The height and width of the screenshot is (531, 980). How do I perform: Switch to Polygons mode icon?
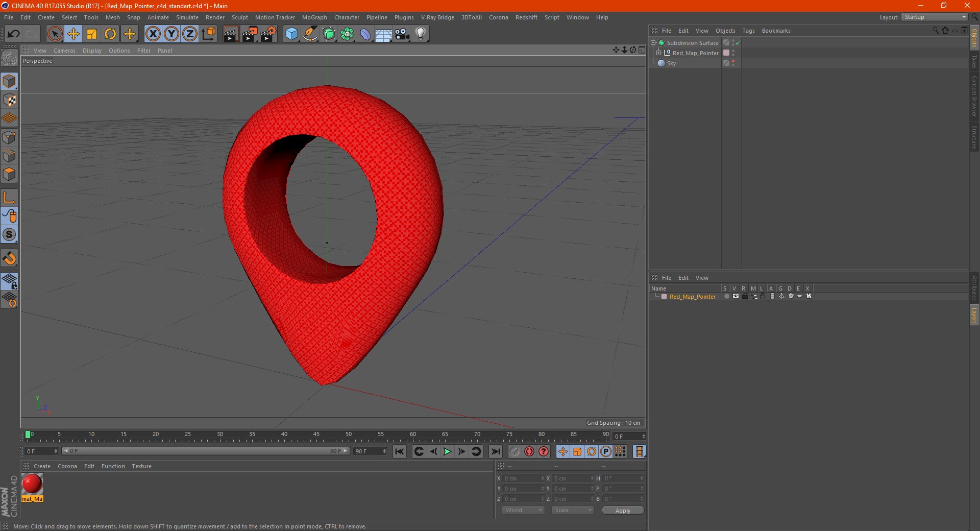(9, 174)
